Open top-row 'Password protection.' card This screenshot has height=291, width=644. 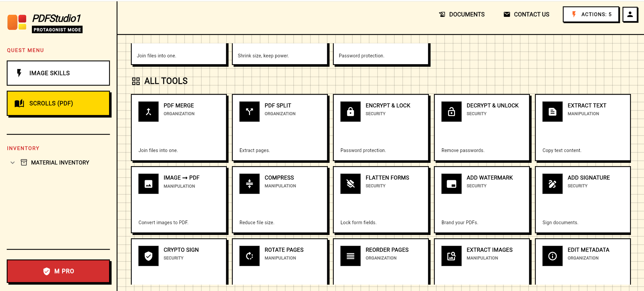(381, 54)
